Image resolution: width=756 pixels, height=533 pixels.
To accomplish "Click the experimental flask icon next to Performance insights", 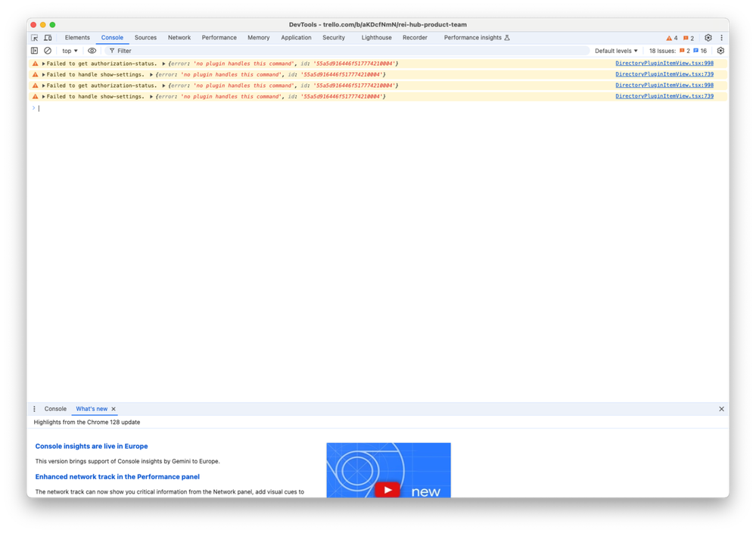I will point(507,38).
